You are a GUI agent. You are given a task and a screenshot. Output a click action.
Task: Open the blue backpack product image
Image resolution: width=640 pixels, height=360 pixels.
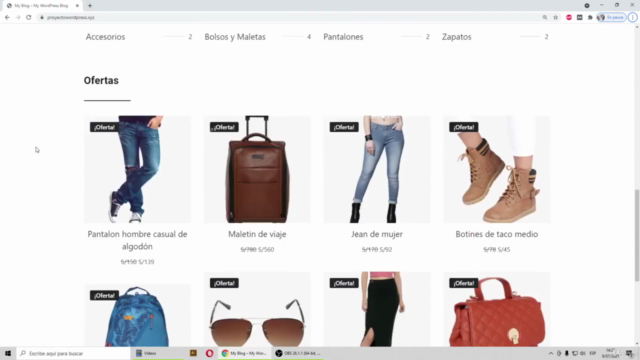(137, 316)
